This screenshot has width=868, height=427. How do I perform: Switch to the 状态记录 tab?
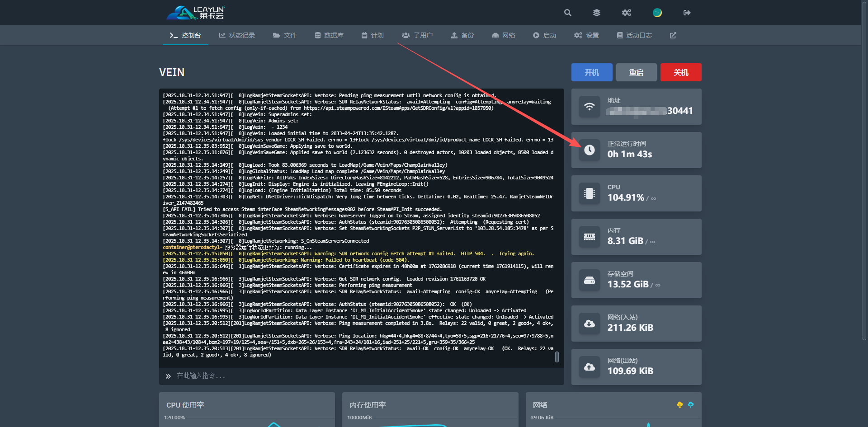tap(237, 35)
